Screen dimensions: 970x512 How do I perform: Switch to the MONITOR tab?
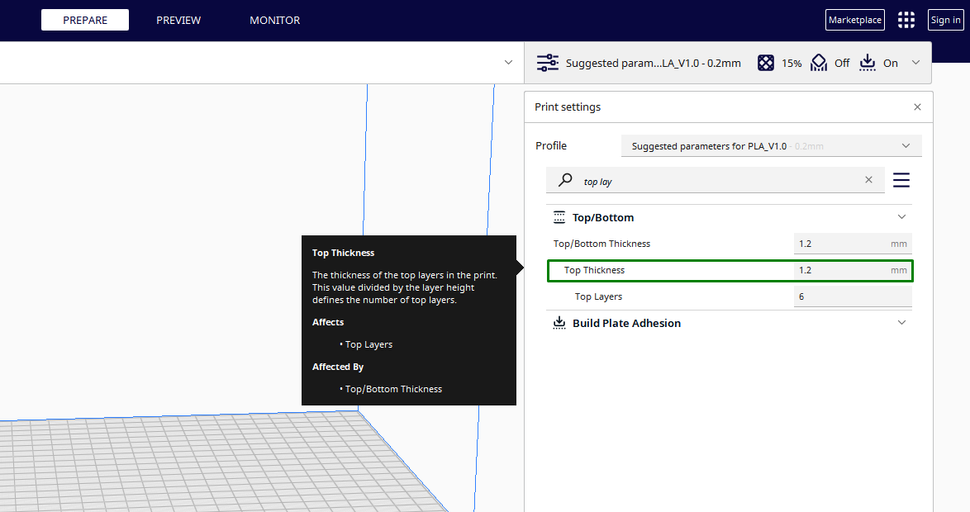[275, 20]
